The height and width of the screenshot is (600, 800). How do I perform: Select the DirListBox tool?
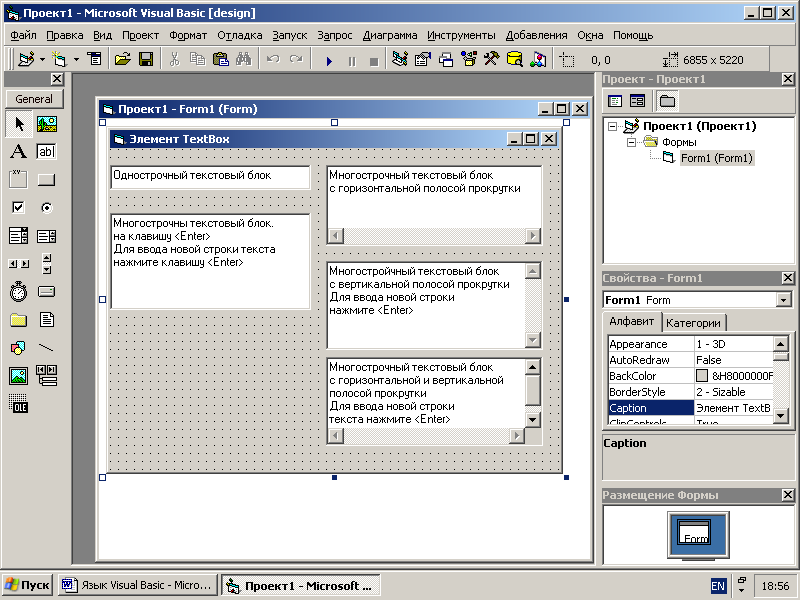pos(19,320)
